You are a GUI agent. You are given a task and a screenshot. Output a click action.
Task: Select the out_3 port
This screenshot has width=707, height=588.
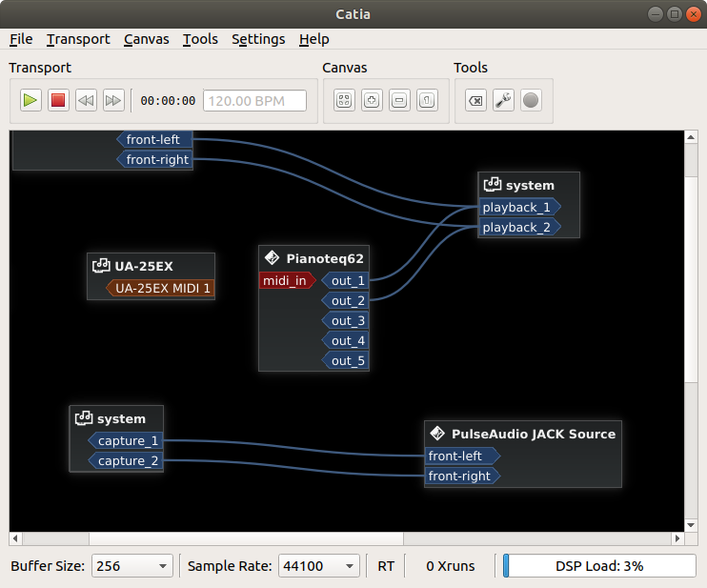345,320
